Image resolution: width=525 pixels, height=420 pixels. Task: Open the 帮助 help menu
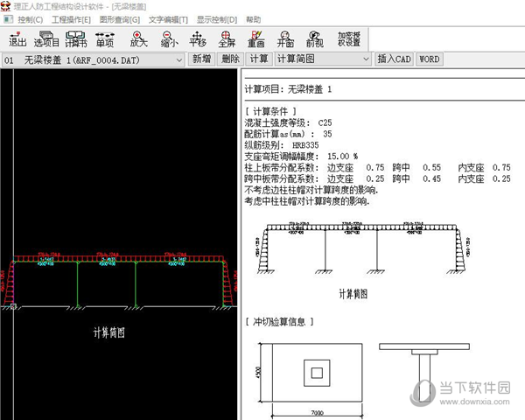coord(253,19)
